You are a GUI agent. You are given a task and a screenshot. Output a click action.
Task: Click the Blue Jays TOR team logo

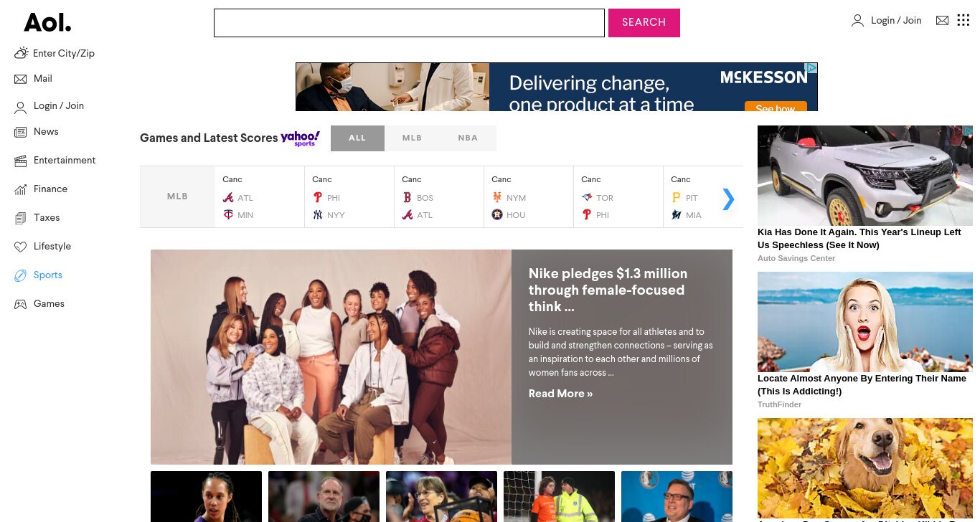tap(587, 197)
